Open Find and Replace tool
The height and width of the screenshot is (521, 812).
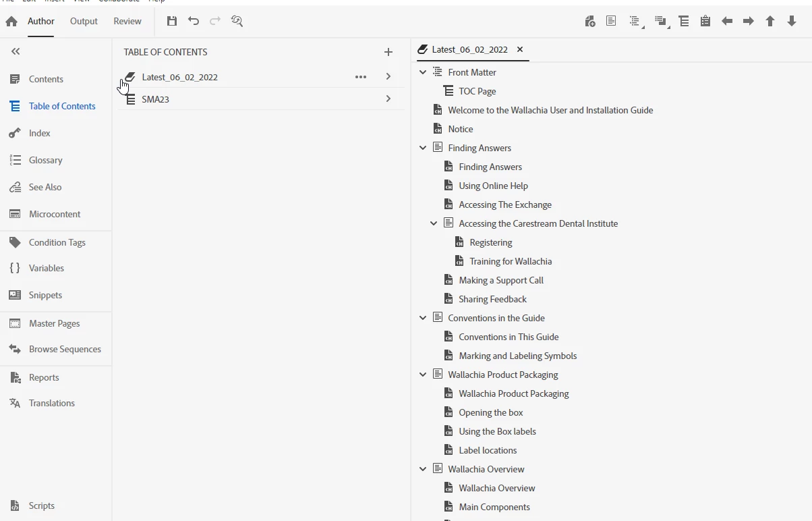tap(237, 22)
